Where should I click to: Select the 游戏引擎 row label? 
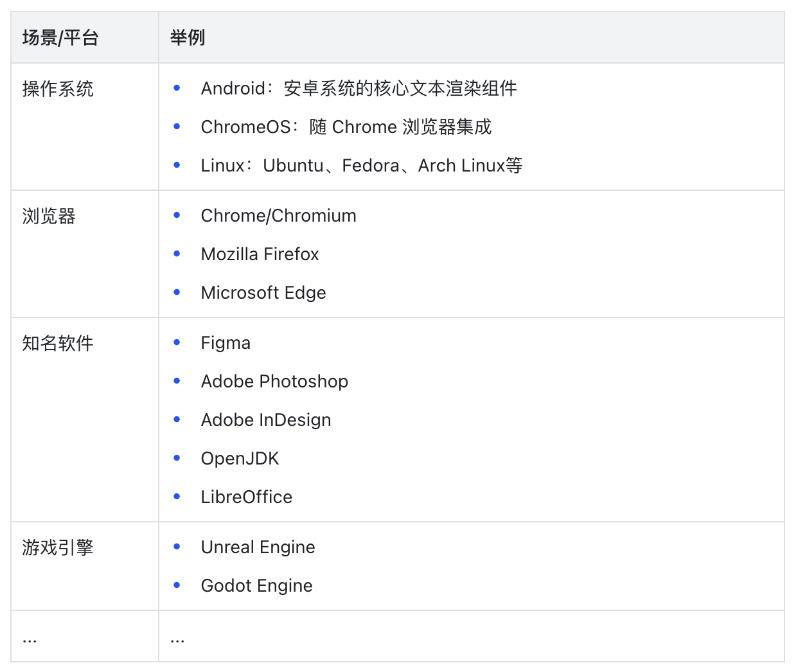point(58,547)
